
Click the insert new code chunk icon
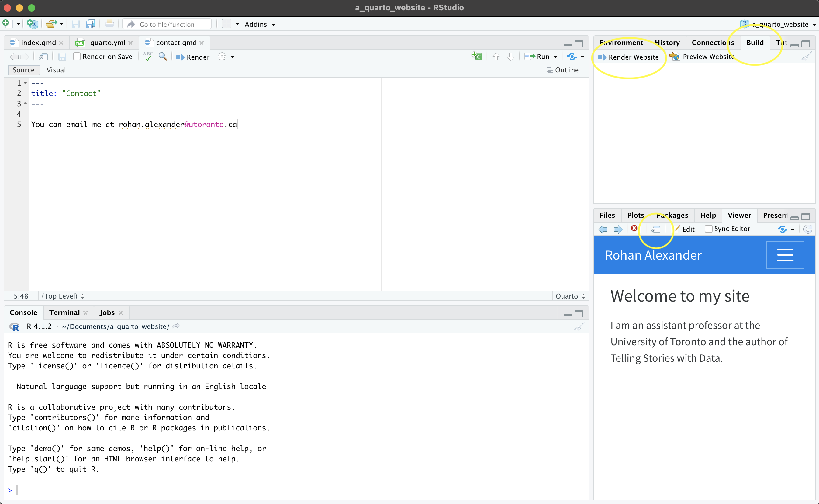477,57
